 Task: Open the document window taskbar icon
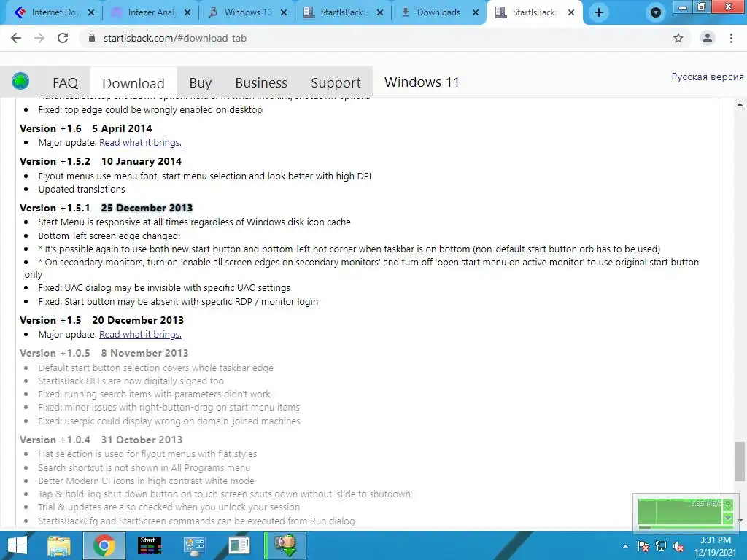click(x=239, y=545)
